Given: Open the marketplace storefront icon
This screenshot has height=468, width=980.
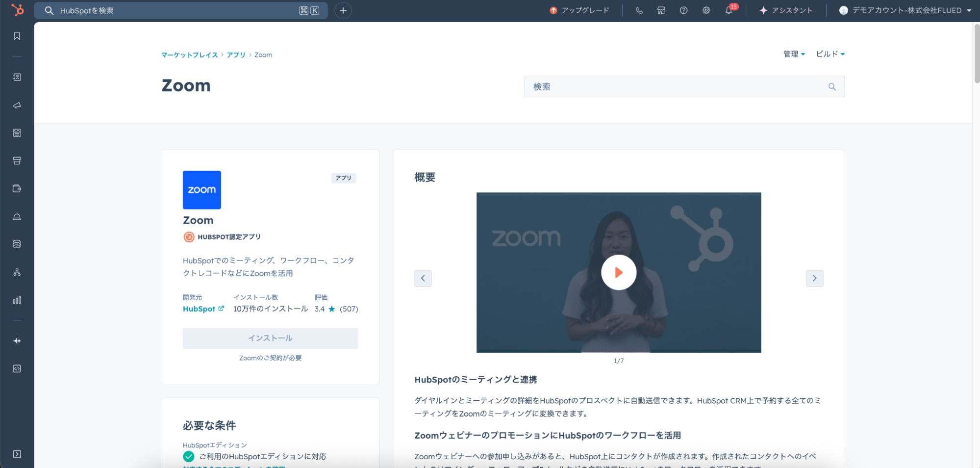Looking at the screenshot, I should pyautogui.click(x=661, y=10).
